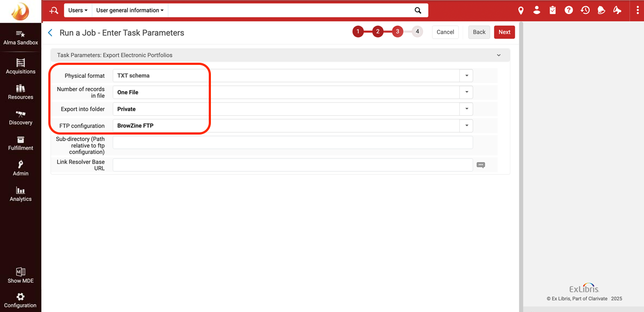Open the Resources menu
Image resolution: width=644 pixels, height=312 pixels.
[x=20, y=92]
